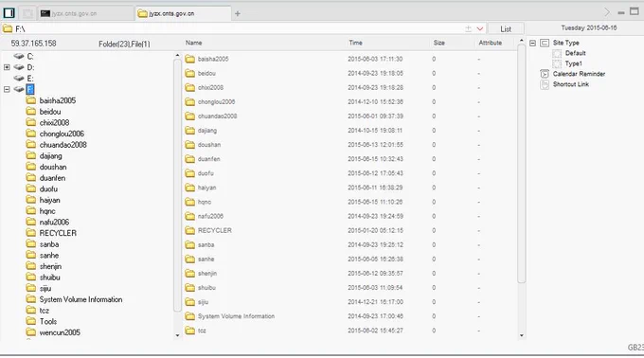Select chixi2008 folder in tree

point(54,123)
